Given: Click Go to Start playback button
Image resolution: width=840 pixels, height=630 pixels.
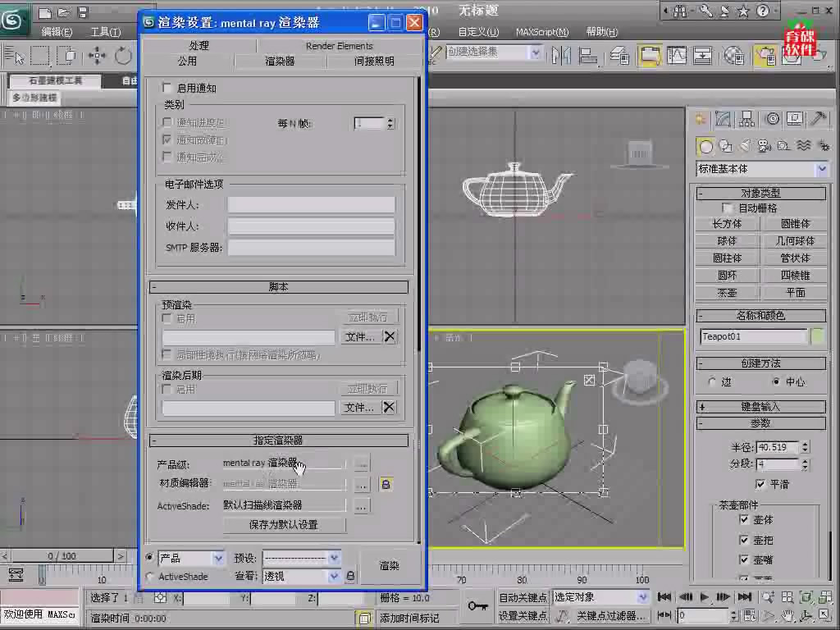Looking at the screenshot, I should [664, 597].
